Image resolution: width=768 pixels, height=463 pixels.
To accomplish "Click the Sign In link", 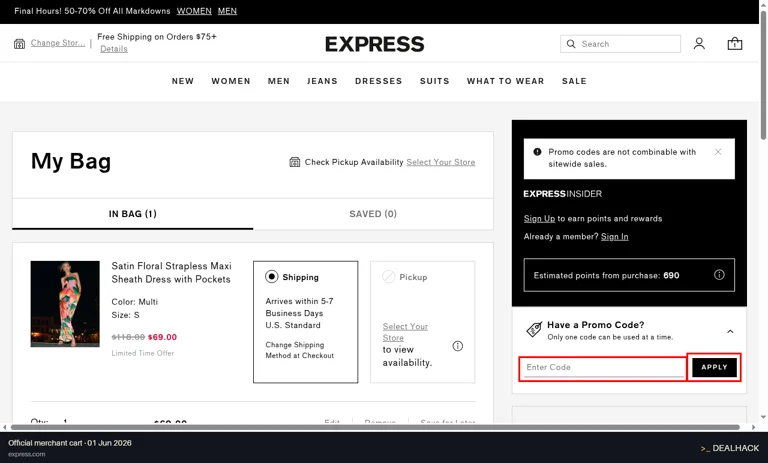I will click(x=615, y=237).
